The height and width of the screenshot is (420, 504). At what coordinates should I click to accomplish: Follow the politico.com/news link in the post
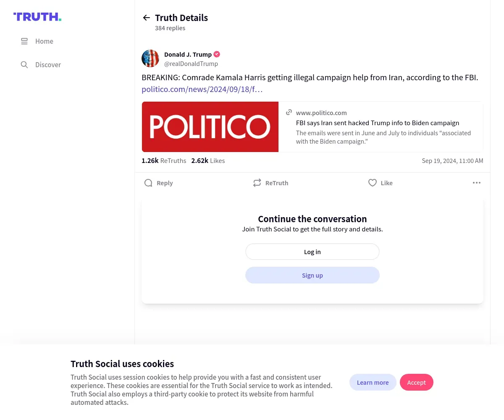pyautogui.click(x=202, y=89)
